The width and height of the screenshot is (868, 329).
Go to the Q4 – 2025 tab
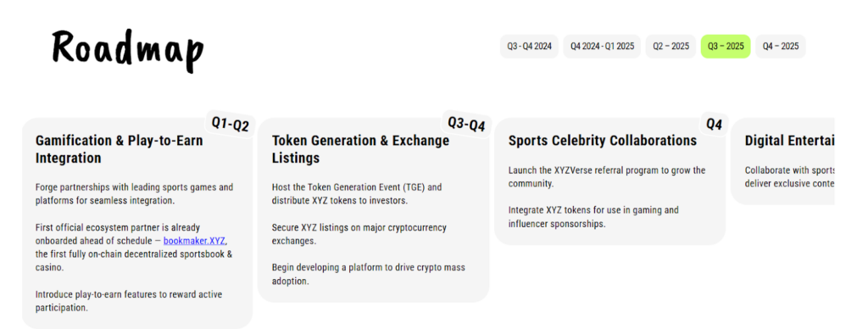tap(781, 47)
